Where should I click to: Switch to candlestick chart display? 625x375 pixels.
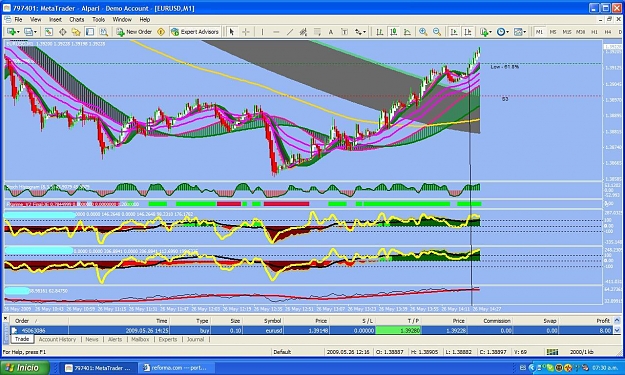pyautogui.click(x=393, y=32)
